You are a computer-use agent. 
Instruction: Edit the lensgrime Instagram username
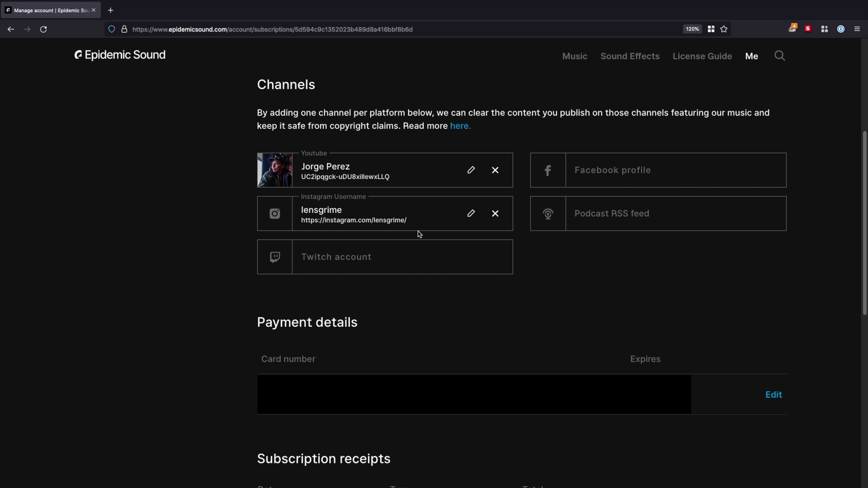(471, 213)
